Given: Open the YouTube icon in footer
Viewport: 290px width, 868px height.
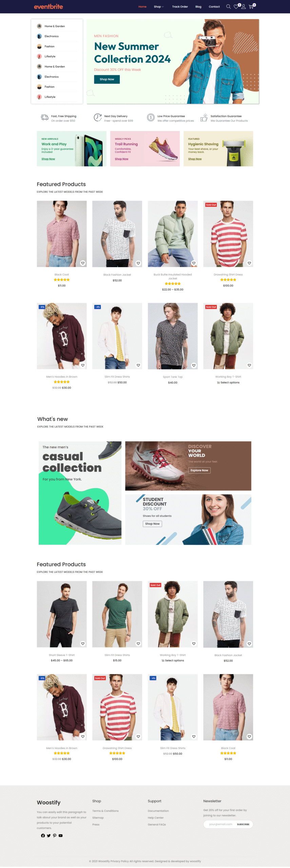Looking at the screenshot, I should (60, 835).
